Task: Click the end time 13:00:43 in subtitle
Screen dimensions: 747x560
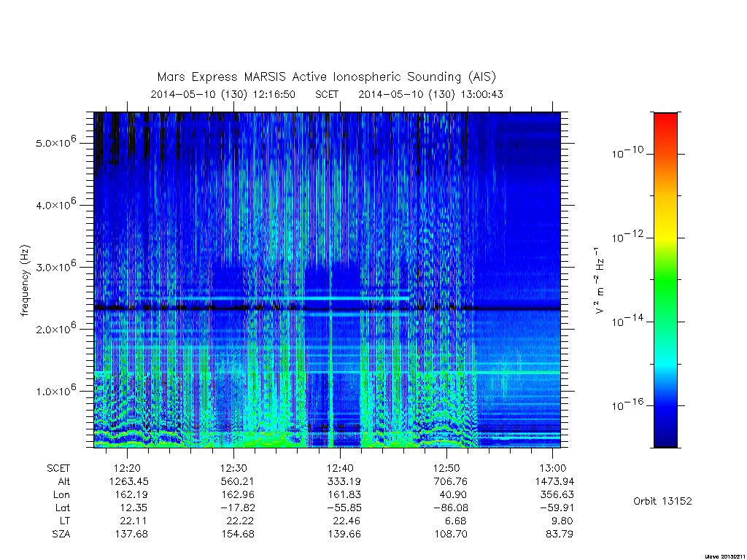Action: 481,94
